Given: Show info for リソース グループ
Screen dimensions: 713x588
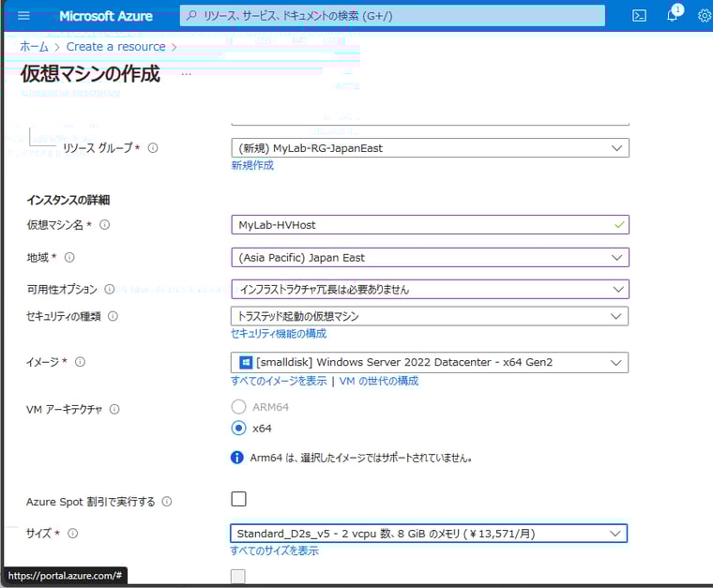Looking at the screenshot, I should (x=153, y=147).
